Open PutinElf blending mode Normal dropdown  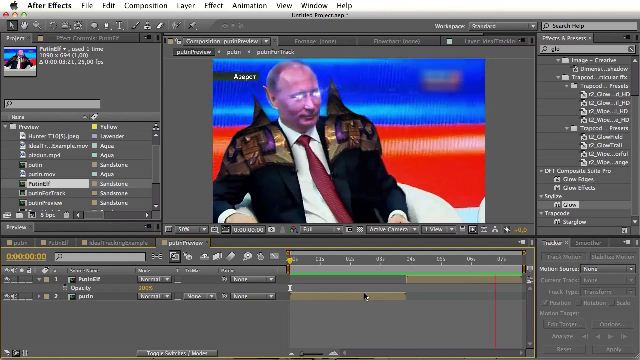coord(154,280)
